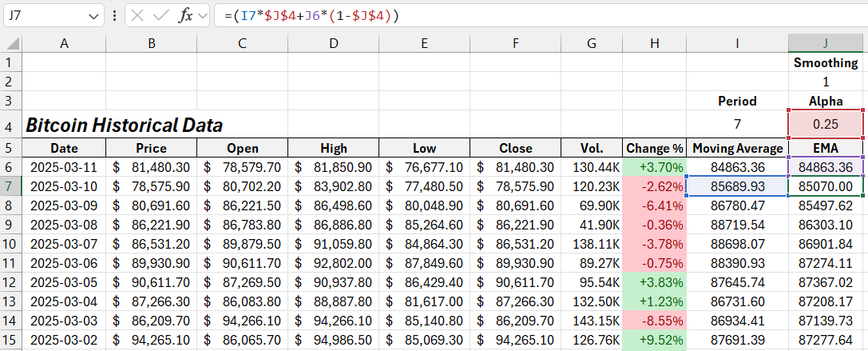Screen dimensions: 868x351
Task: Select column F header
Action: [x=515, y=43]
